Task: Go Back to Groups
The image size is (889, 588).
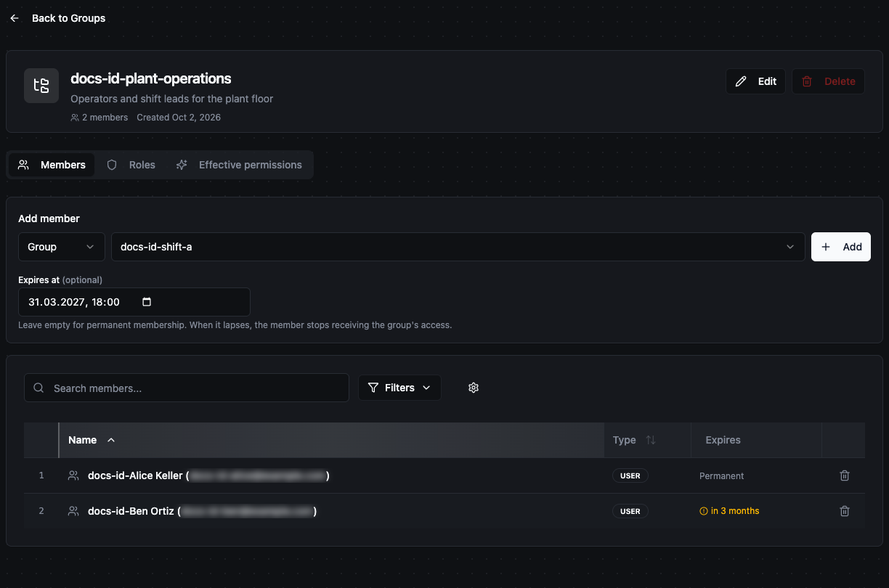Action: [68, 18]
